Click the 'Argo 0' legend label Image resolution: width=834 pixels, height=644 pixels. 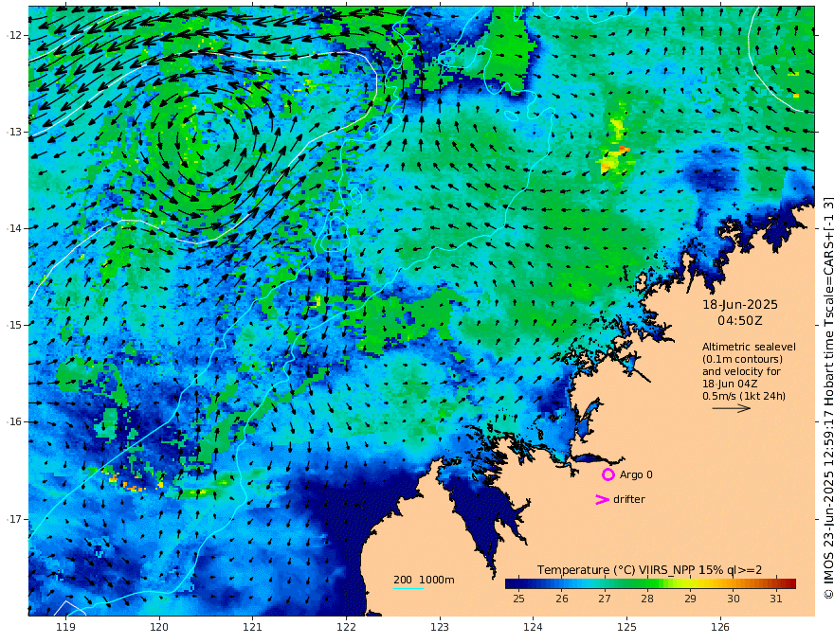(x=636, y=474)
